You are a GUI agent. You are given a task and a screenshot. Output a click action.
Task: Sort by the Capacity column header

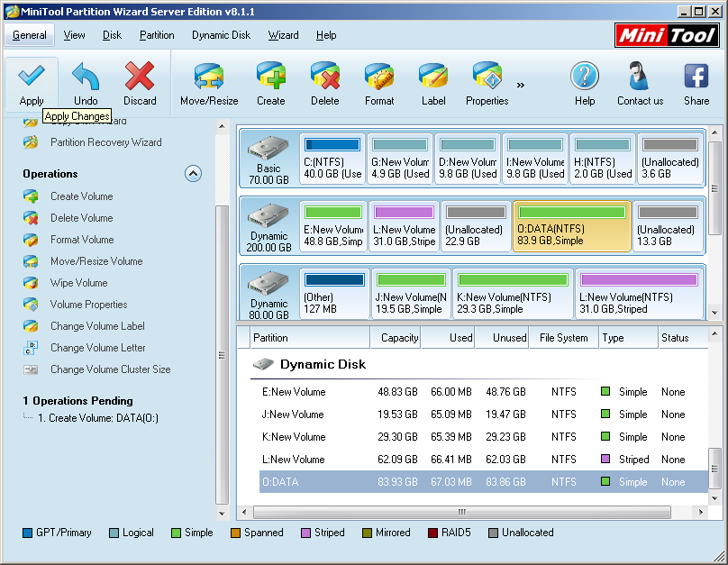(396, 338)
